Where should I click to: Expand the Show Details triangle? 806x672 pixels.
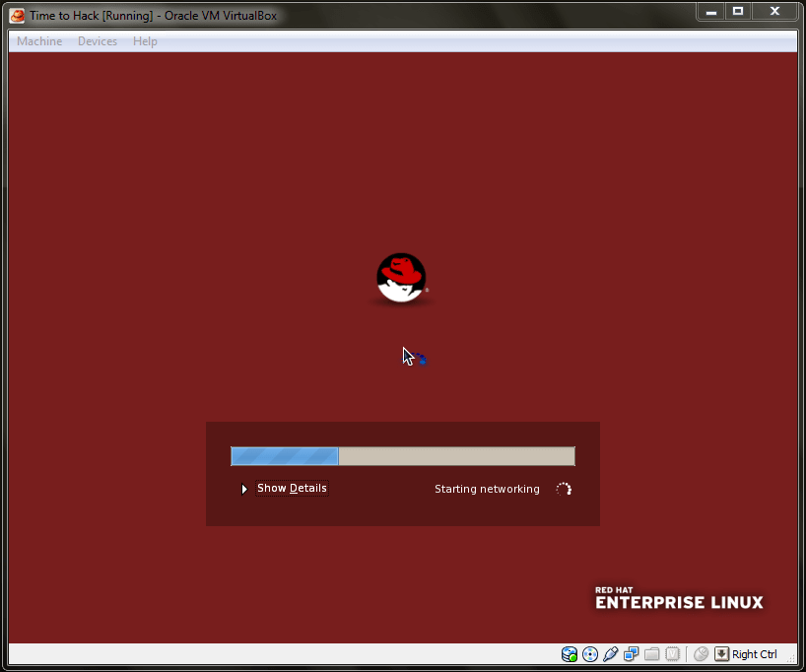pos(244,489)
